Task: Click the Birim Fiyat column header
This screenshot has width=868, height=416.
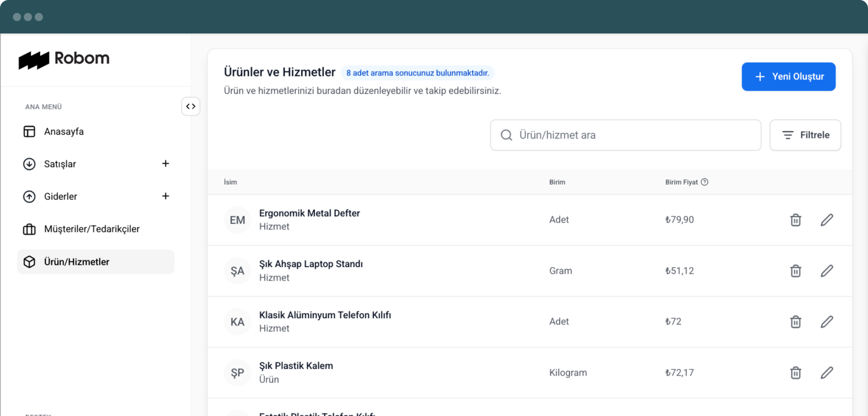Action: click(681, 182)
